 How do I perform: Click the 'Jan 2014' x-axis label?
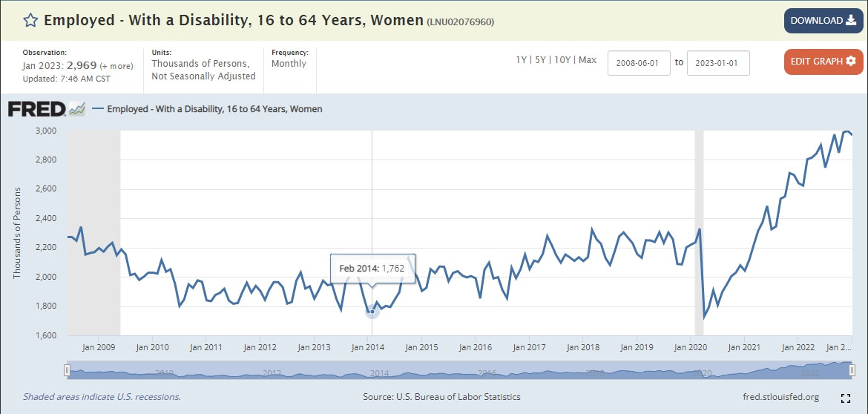coord(368,347)
